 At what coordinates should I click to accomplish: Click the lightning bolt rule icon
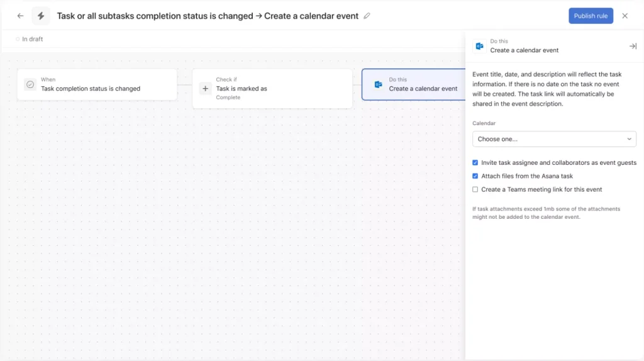[x=41, y=16]
